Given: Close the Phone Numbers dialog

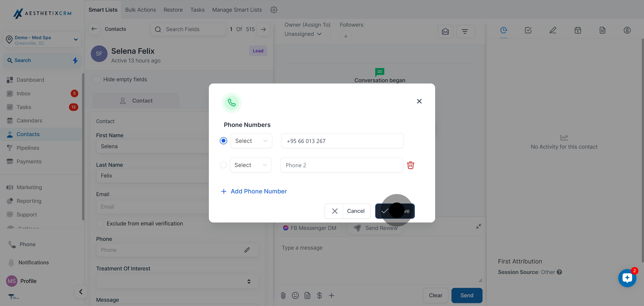Looking at the screenshot, I should [419, 101].
